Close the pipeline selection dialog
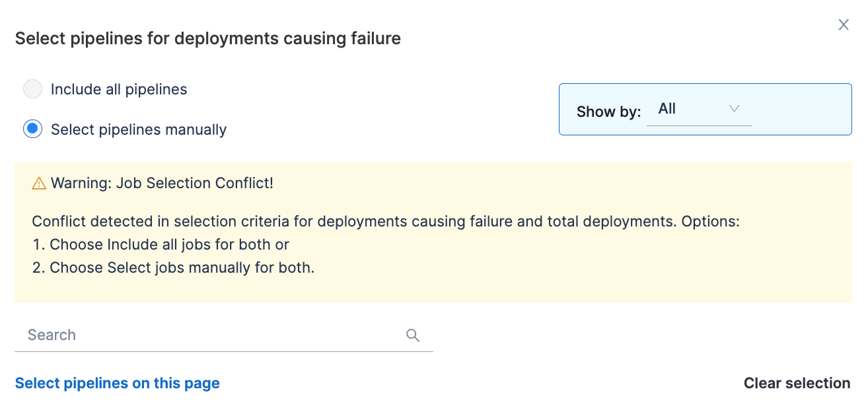Viewport: 868px width, 416px height. (843, 25)
